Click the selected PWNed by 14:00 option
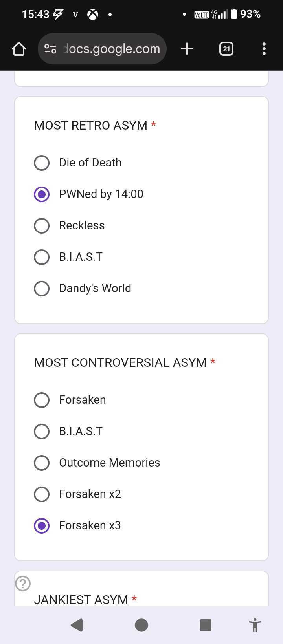The image size is (283, 644). [42, 194]
